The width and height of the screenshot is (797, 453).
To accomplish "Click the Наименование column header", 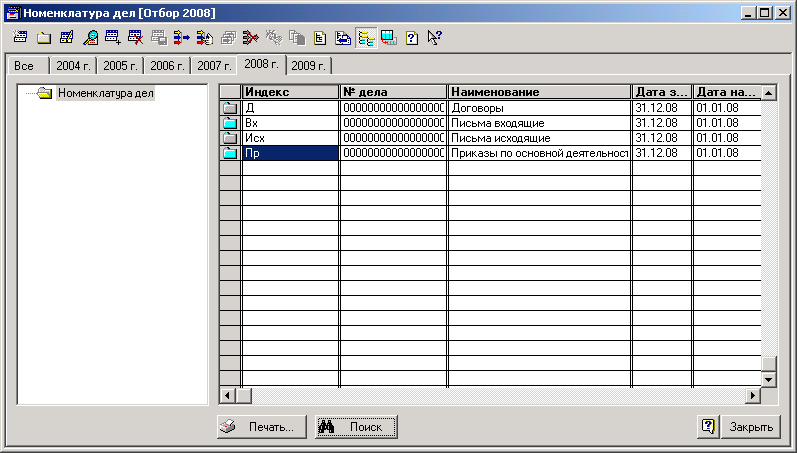I will coord(539,92).
